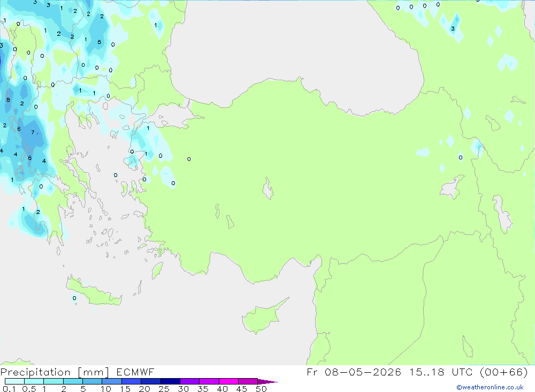
Task: Click the legend swatch between 45 and 50
Action: tap(248, 381)
